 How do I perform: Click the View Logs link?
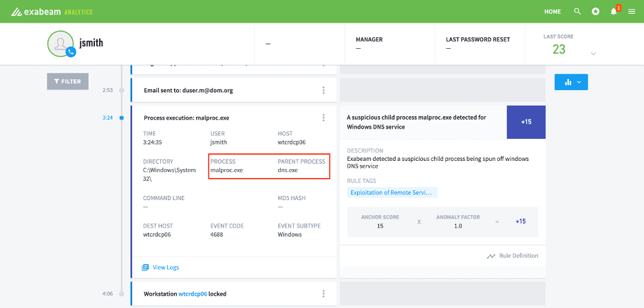[166, 267]
